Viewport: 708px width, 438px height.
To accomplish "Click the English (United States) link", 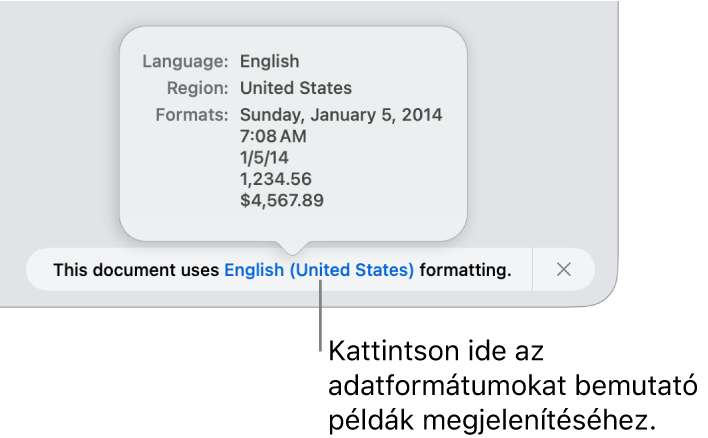I will click(x=318, y=270).
